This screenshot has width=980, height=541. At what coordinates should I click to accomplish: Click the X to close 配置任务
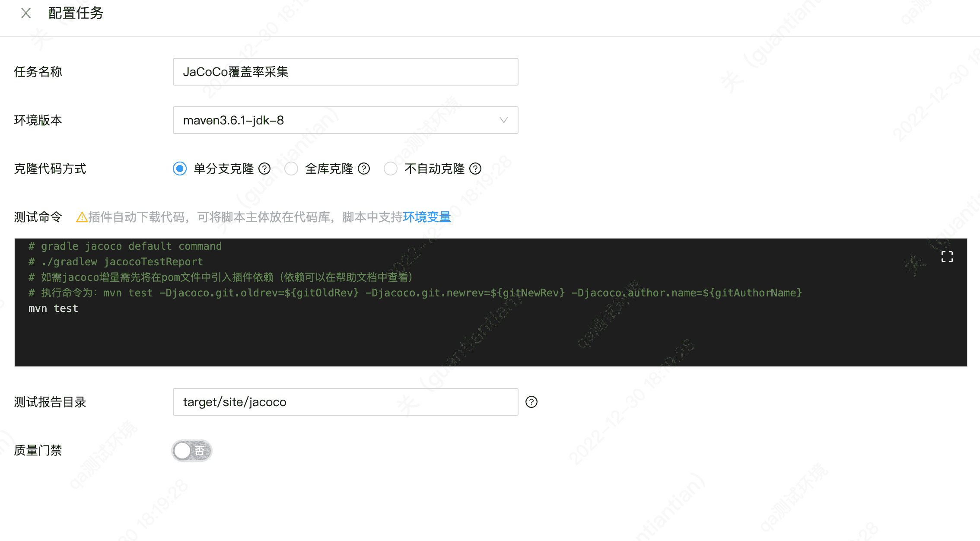click(25, 13)
